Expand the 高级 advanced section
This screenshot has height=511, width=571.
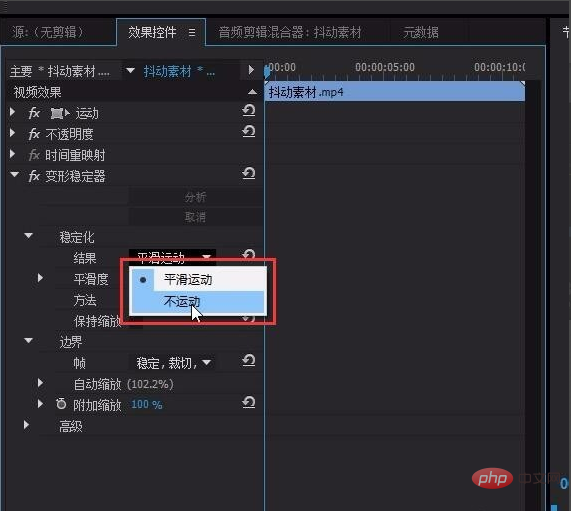26,425
